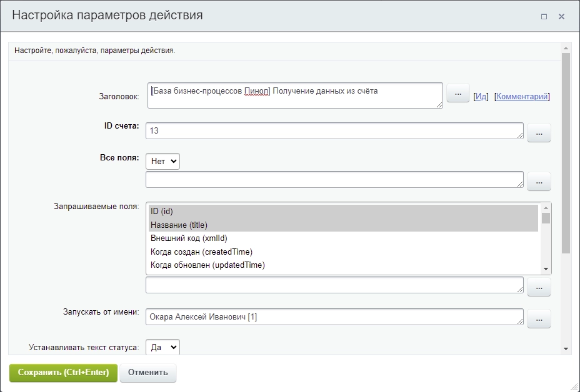Screen dimensions: 580x392
Task: Select Когда создан (createdTime) option
Action: (x=342, y=252)
